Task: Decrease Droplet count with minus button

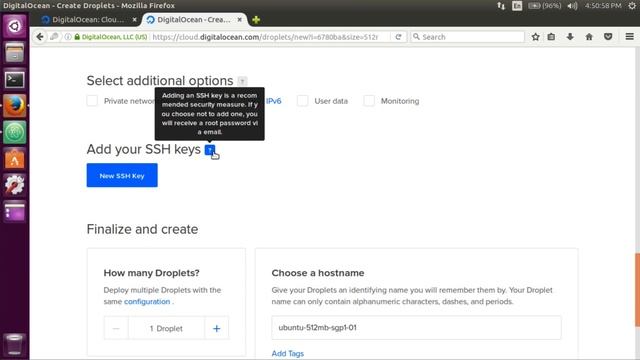Action: click(x=116, y=328)
